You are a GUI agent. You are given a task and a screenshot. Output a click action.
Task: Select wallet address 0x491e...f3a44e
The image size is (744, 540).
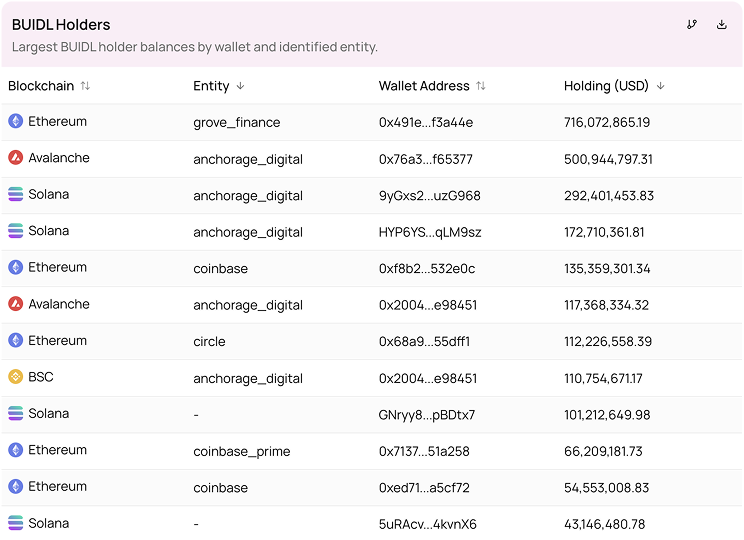click(426, 122)
